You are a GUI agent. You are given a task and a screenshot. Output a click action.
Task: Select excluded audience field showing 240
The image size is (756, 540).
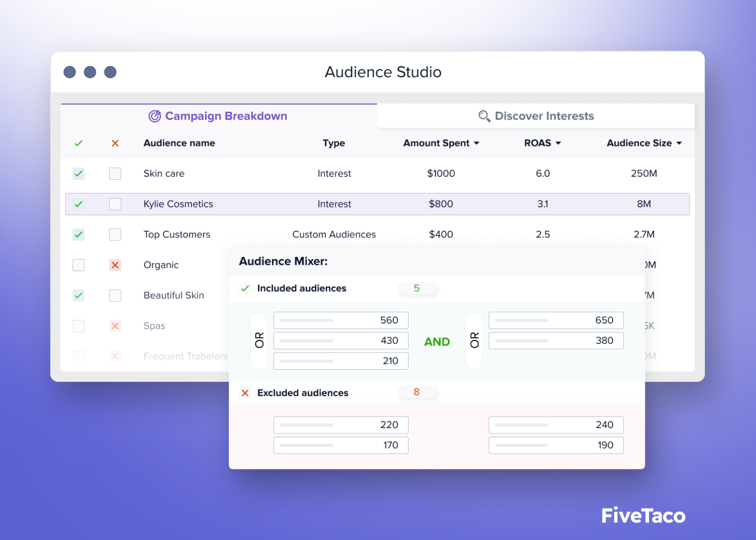[556, 425]
